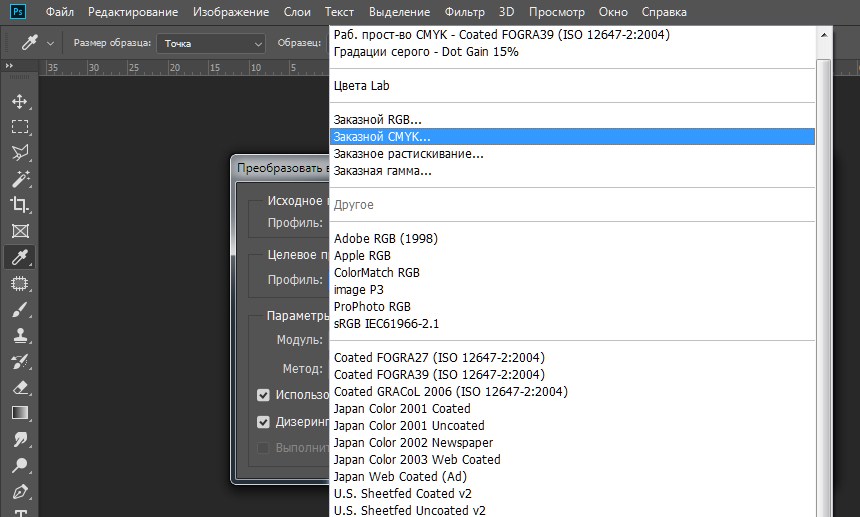860x517 pixels.
Task: Open the Изображение menu
Action: (231, 12)
